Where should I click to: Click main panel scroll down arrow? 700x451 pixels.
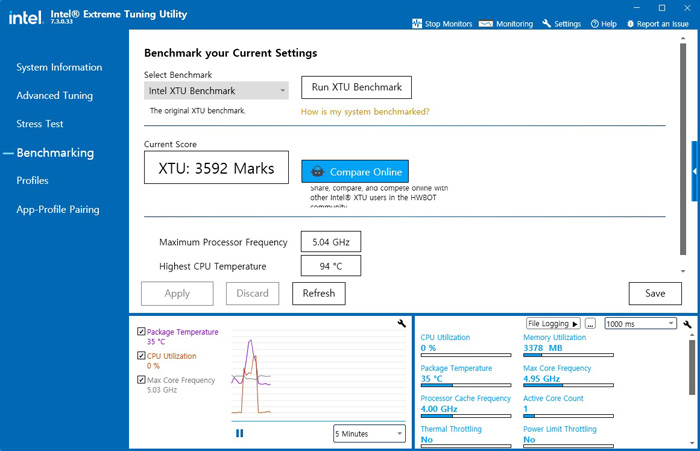[x=683, y=271]
